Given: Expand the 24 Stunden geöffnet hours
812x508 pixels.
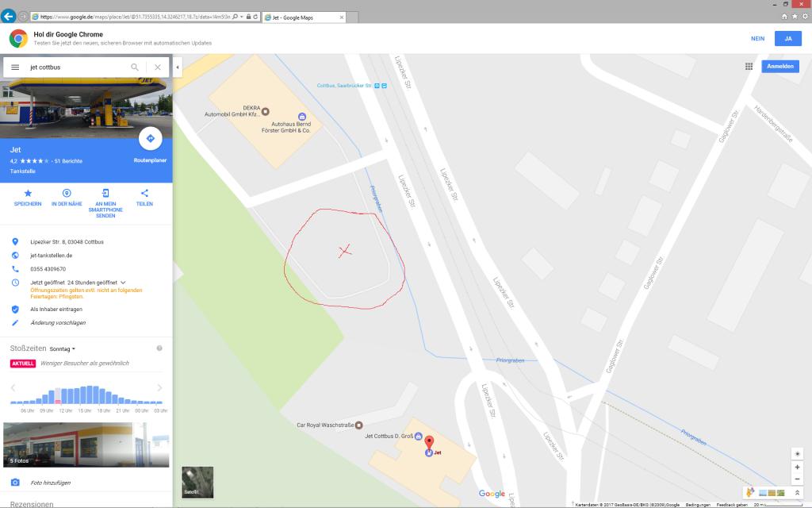Looking at the screenshot, I should (x=123, y=283).
